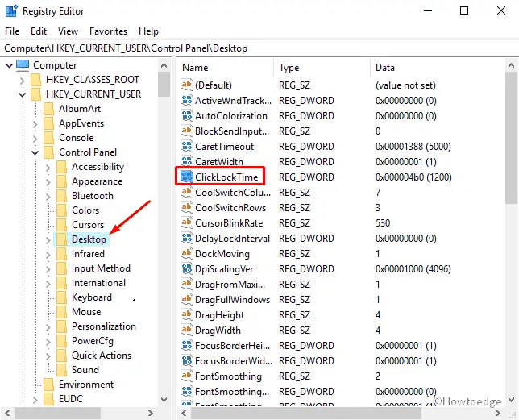The height and width of the screenshot is (420, 519).
Task: Select the Quick Actions key
Action: 101,356
